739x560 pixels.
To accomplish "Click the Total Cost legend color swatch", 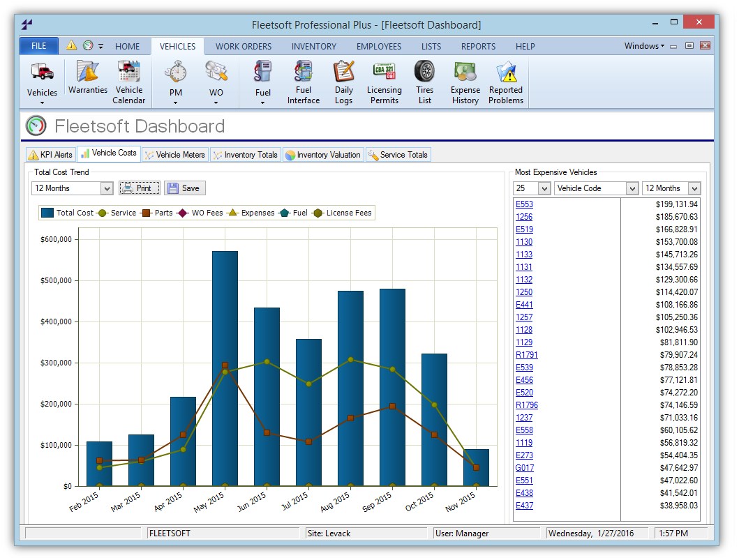I will pyautogui.click(x=47, y=213).
